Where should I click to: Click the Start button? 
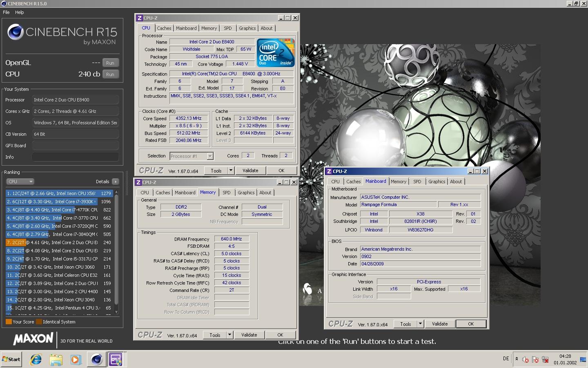click(x=11, y=359)
